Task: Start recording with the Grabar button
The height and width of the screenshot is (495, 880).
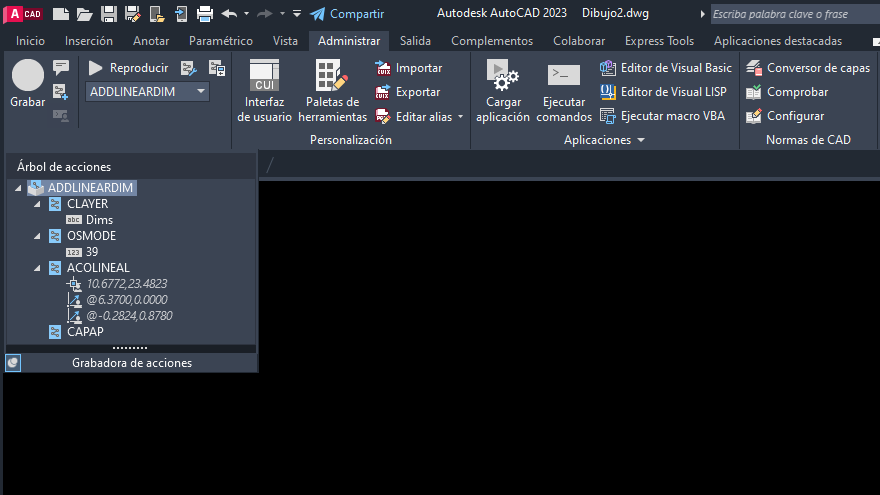Action: pos(28,83)
